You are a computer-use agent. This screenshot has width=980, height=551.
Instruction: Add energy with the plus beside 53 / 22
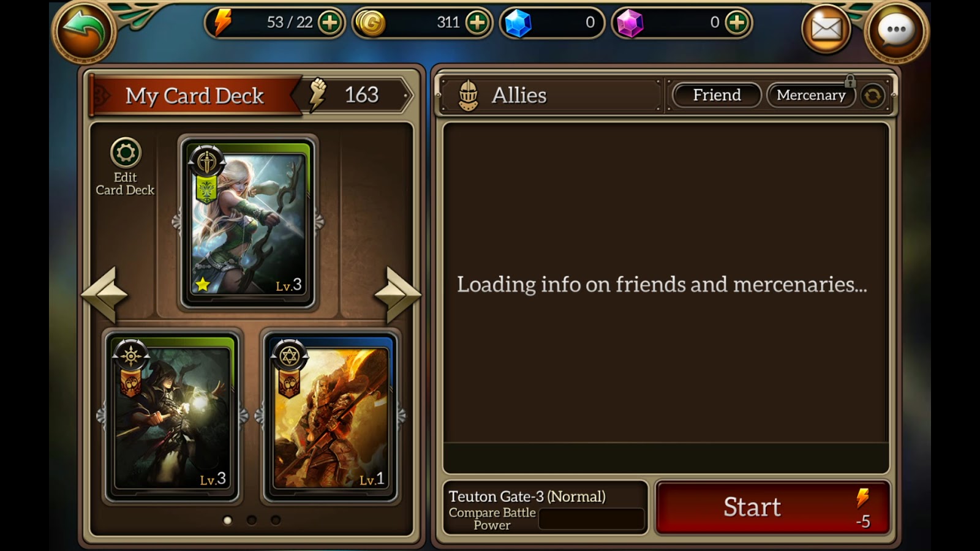[330, 23]
